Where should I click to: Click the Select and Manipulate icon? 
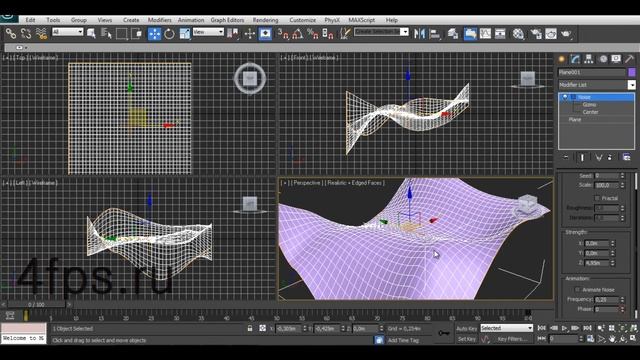[249, 33]
